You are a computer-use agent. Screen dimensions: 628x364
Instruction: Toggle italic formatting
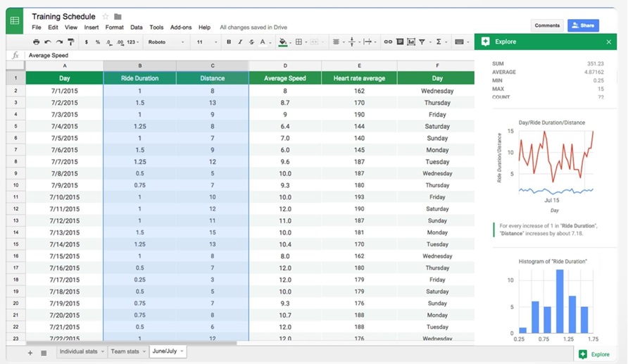[x=240, y=42]
